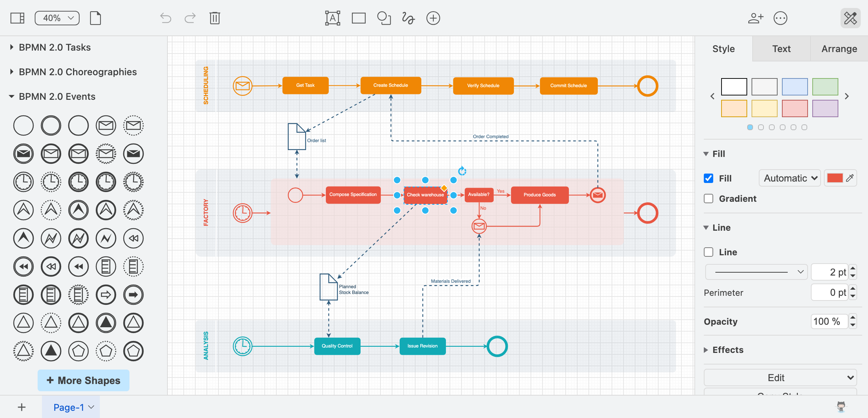Open the GitHub icon in status bar
868x418 pixels.
tap(841, 407)
